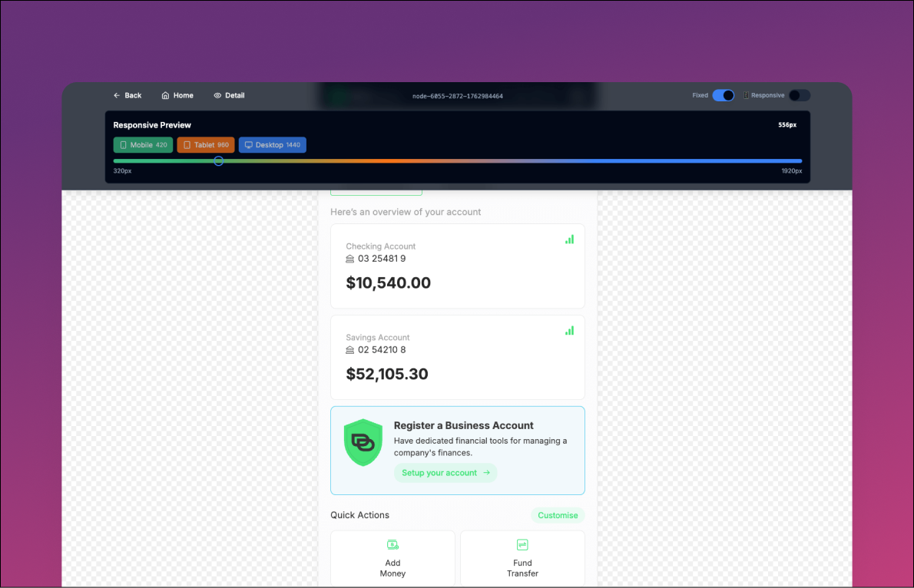
Task: Open the Detail view
Action: (x=229, y=96)
